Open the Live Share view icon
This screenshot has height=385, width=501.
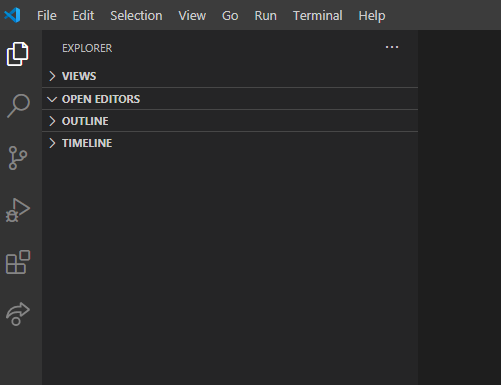18,314
